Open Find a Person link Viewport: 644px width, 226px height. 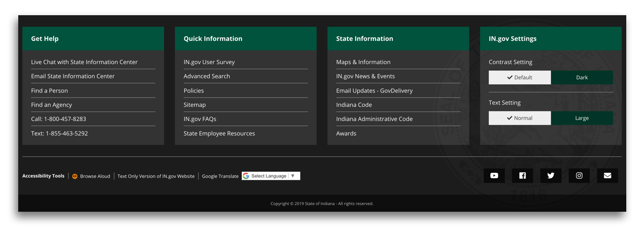coord(49,91)
